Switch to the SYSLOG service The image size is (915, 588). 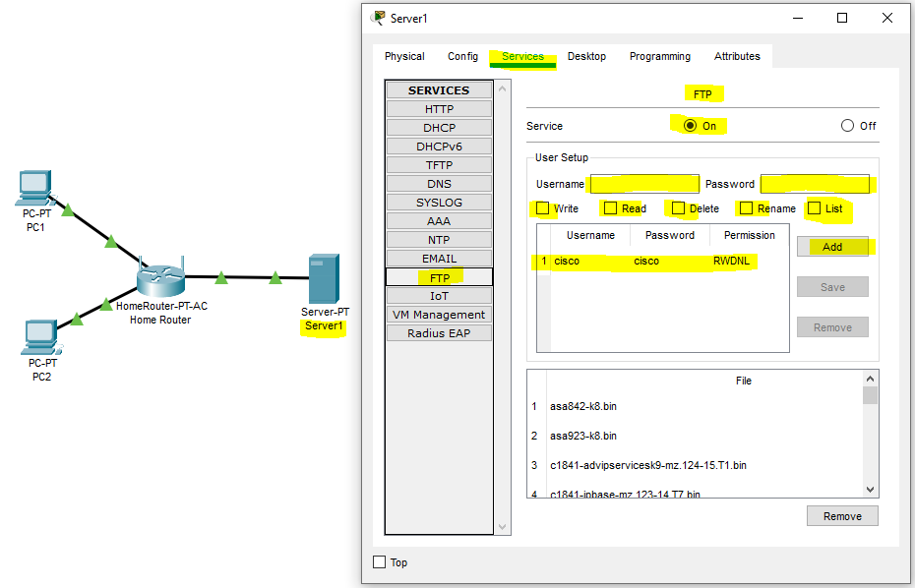click(438, 202)
